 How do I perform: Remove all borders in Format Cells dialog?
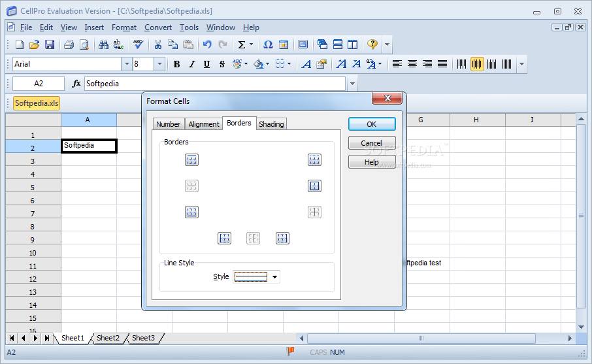tap(314, 160)
